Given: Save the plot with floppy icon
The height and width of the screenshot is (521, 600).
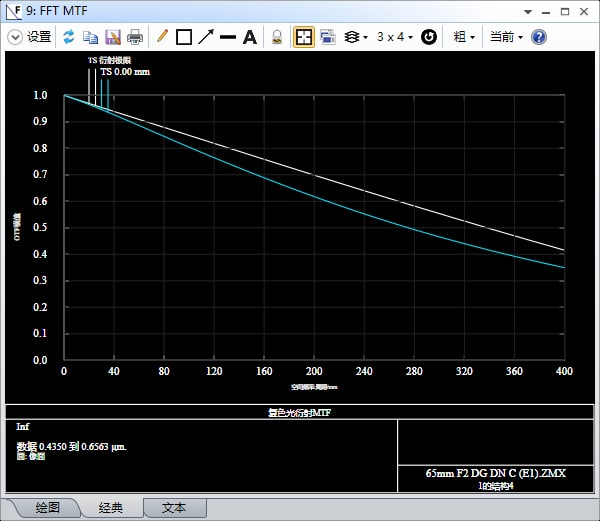Looking at the screenshot, I should 113,37.
